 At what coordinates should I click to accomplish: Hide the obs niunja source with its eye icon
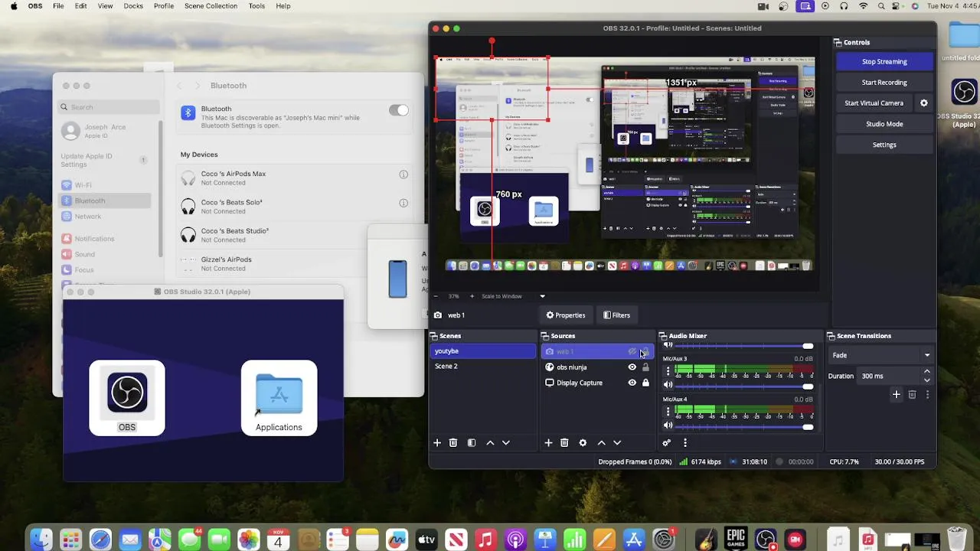point(632,367)
